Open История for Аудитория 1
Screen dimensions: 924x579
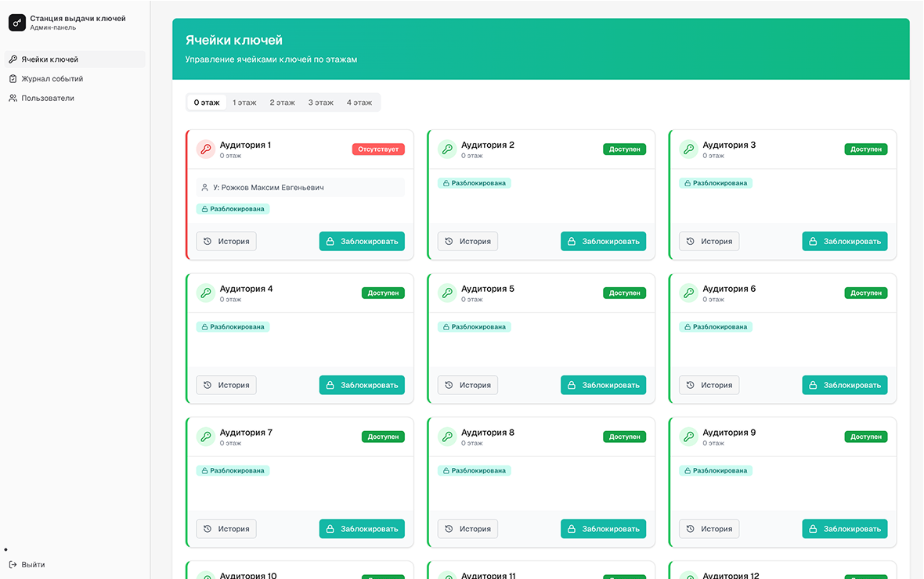coord(226,241)
